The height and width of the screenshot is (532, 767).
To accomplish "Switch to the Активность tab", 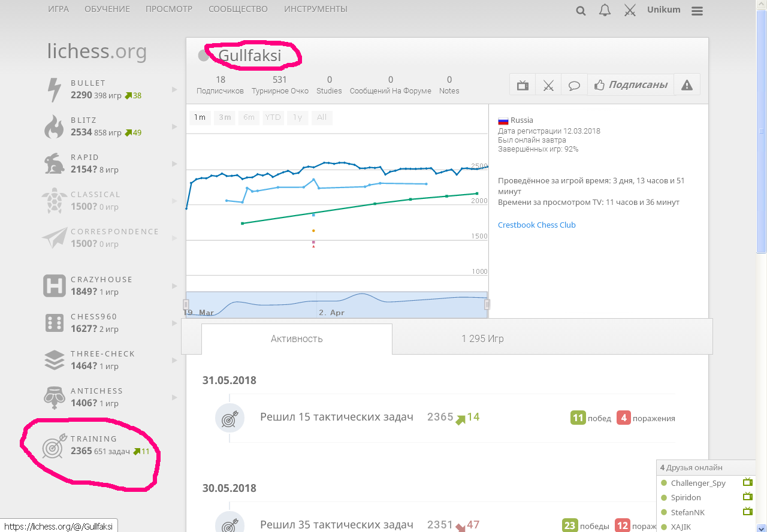I will (x=297, y=339).
